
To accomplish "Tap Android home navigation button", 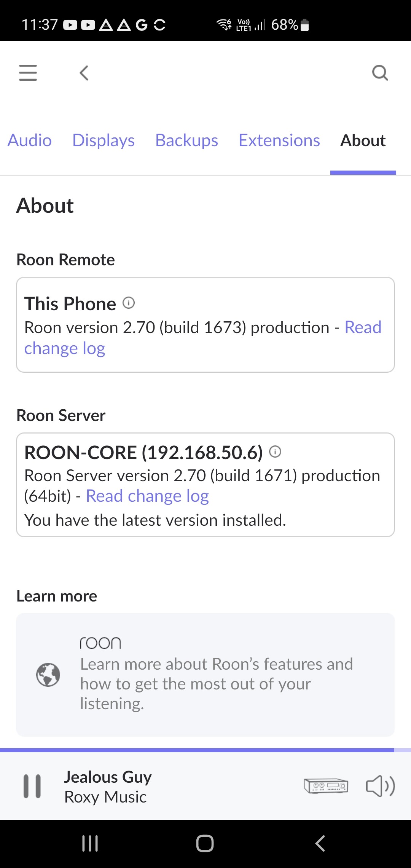I will point(205,843).
